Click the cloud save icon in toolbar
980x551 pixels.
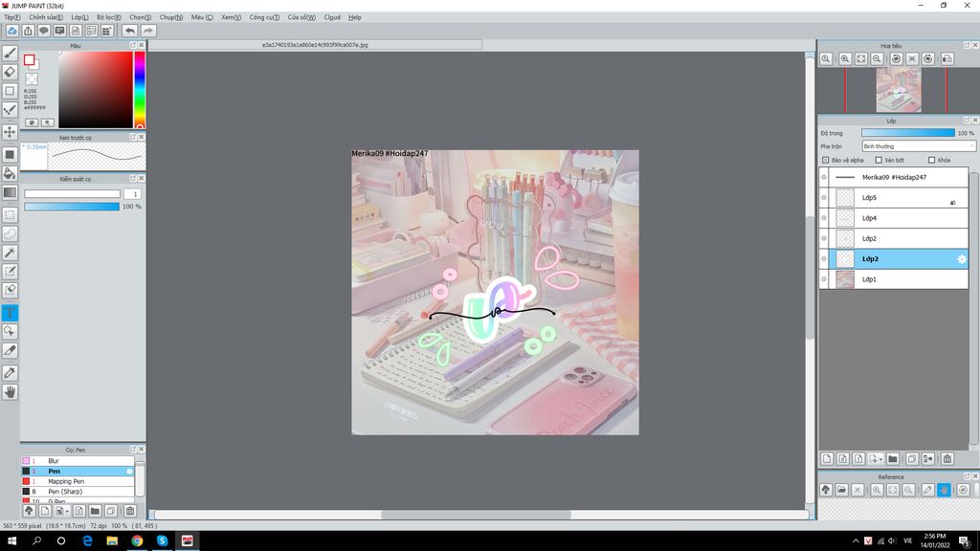(11, 31)
